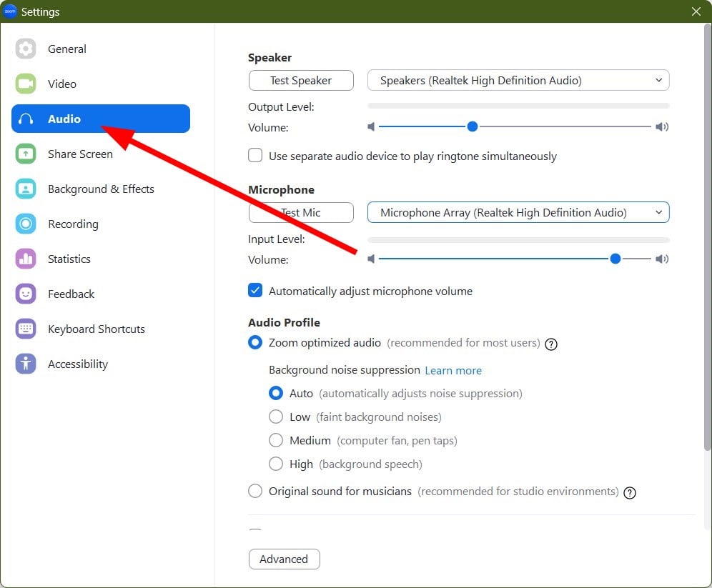The height and width of the screenshot is (588, 712).
Task: Click the microphone volume mute icon
Action: 371,259
